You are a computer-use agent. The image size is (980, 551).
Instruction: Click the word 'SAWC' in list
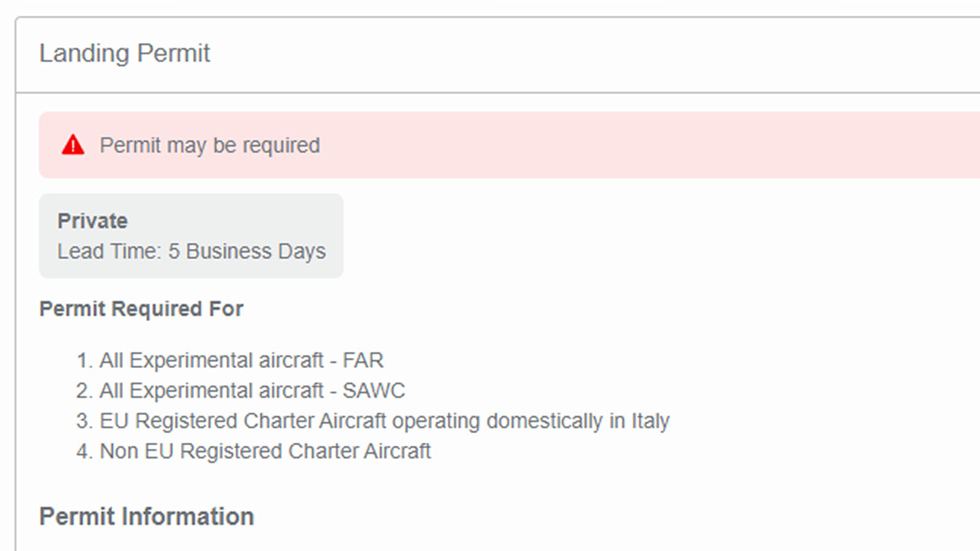click(x=374, y=391)
